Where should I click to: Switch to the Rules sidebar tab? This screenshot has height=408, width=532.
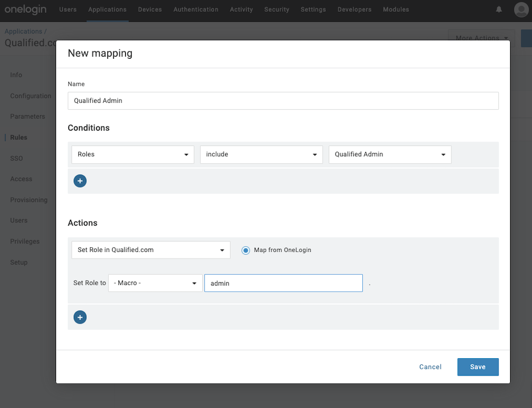[18, 137]
